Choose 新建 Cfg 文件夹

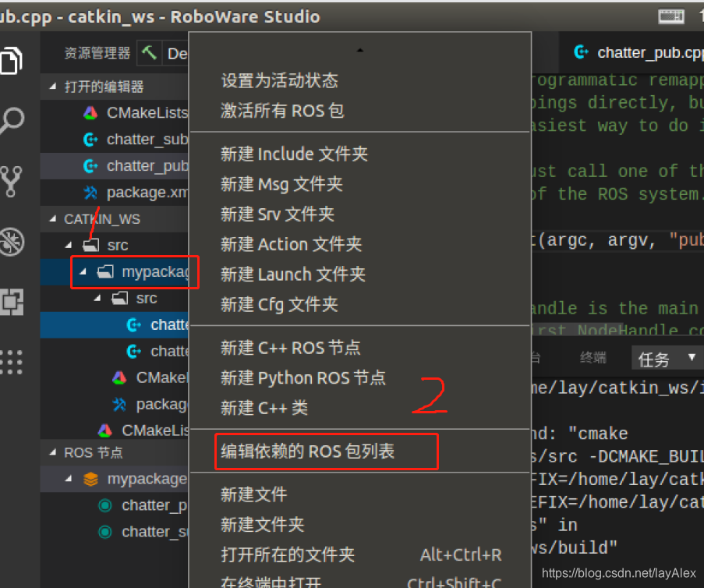[x=279, y=305]
